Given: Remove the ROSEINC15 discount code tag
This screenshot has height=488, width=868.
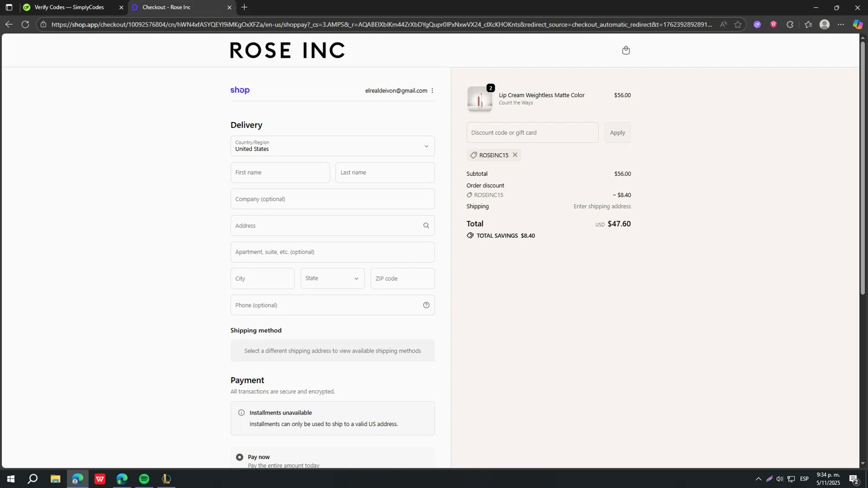Looking at the screenshot, I should [x=515, y=155].
